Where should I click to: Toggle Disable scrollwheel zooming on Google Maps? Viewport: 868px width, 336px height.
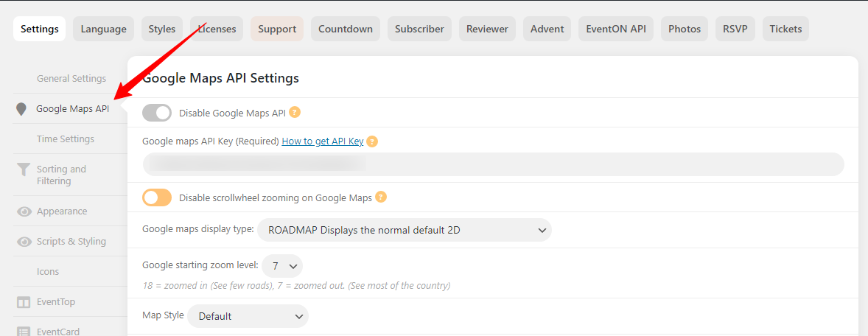click(157, 197)
